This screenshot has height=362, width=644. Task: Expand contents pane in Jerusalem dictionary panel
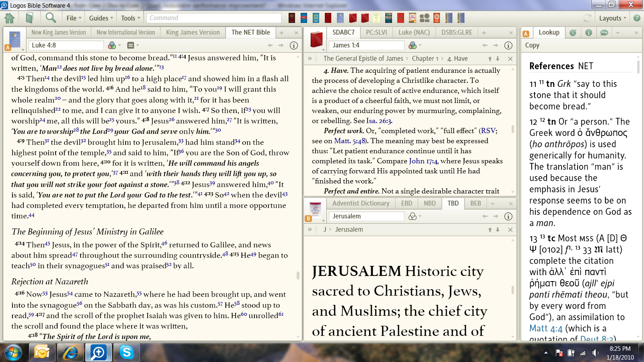pos(310,229)
